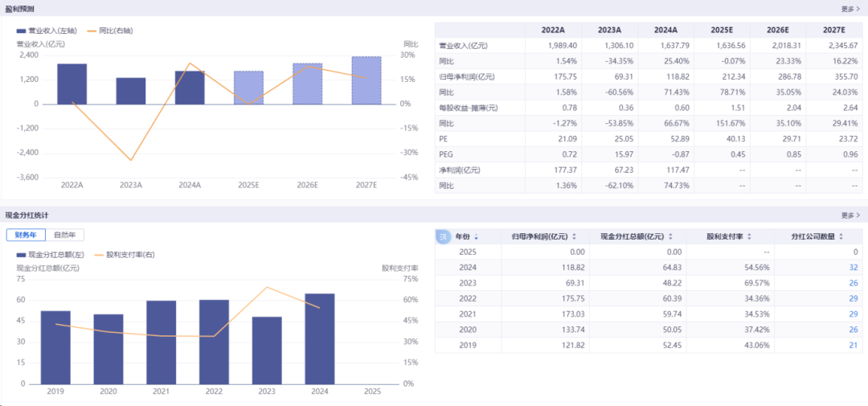Select the 2025E forecast bar in chart
This screenshot has width=868, height=406.
[x=248, y=88]
